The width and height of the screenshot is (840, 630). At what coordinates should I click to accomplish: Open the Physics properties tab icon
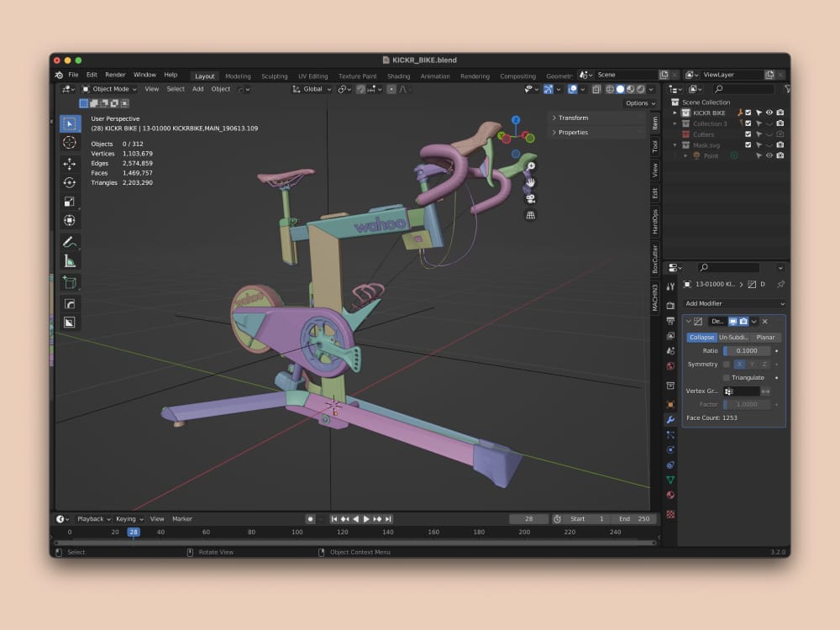[670, 449]
